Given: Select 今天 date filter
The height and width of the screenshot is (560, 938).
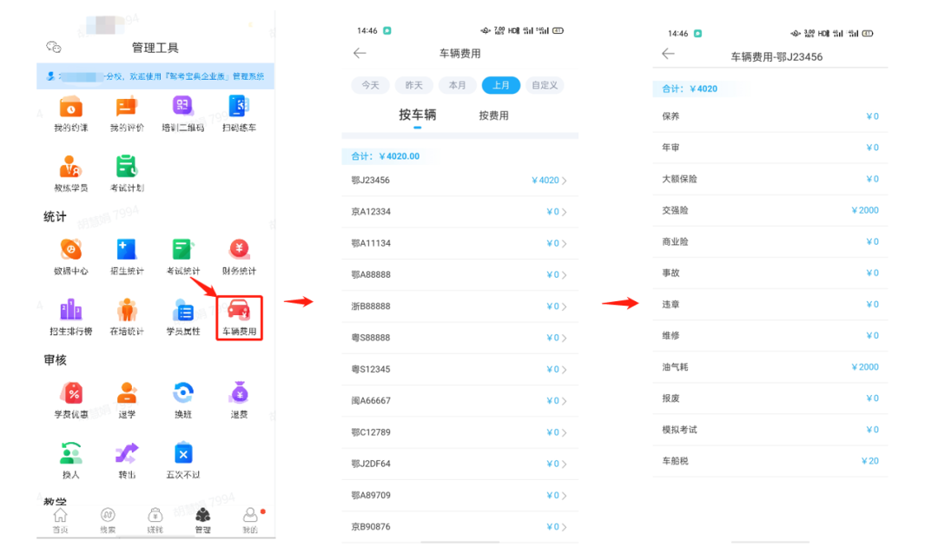Looking at the screenshot, I should pyautogui.click(x=370, y=85).
